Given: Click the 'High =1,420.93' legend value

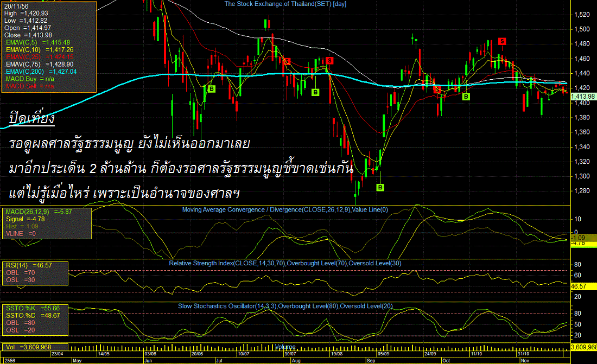Looking at the screenshot, I should [26, 14].
